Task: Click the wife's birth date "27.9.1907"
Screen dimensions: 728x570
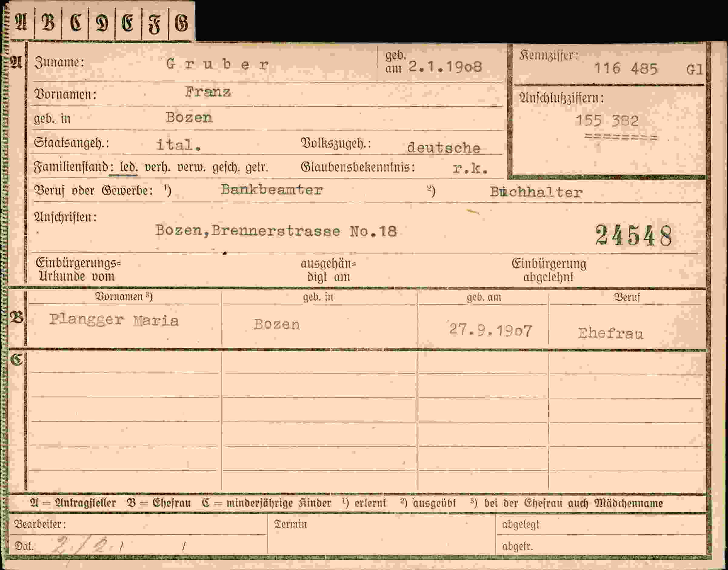Action: click(490, 330)
